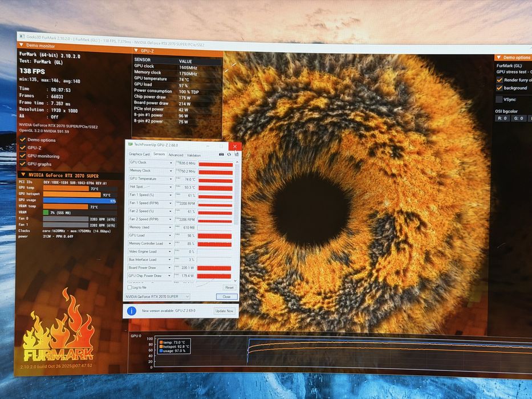Click the GPU-Z refresh icon
Viewport: 532px width, 399px height.
click(x=229, y=154)
